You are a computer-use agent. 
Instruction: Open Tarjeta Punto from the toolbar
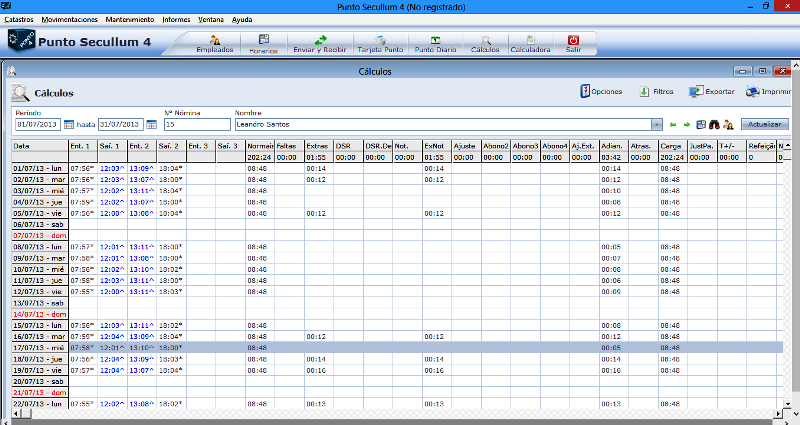click(381, 42)
